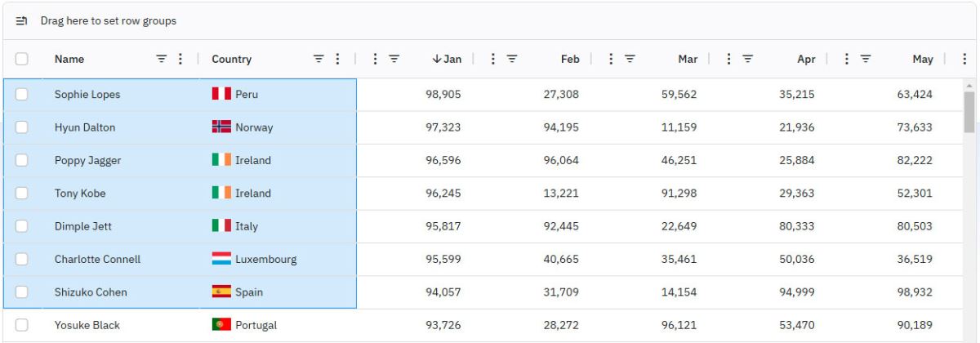Select the Charlotte Connell name cell
The height and width of the screenshot is (343, 980).
click(x=97, y=260)
